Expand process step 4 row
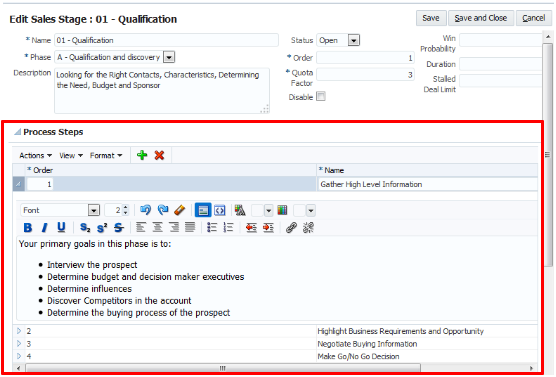 click(19, 356)
